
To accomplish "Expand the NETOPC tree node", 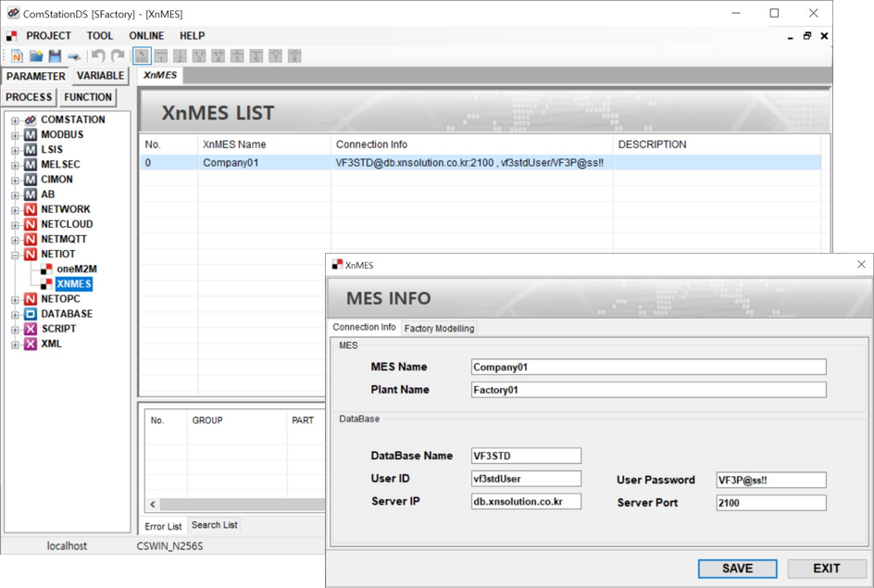I will click(x=15, y=300).
